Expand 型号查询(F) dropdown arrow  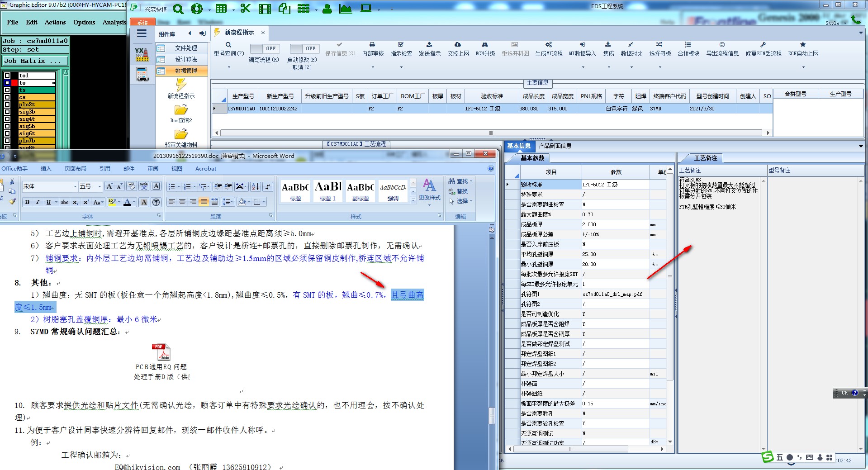point(228,67)
